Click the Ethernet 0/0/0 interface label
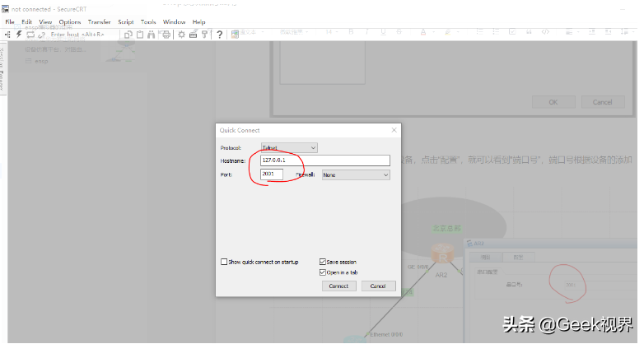The width and height of the screenshot is (644, 344). click(385, 335)
